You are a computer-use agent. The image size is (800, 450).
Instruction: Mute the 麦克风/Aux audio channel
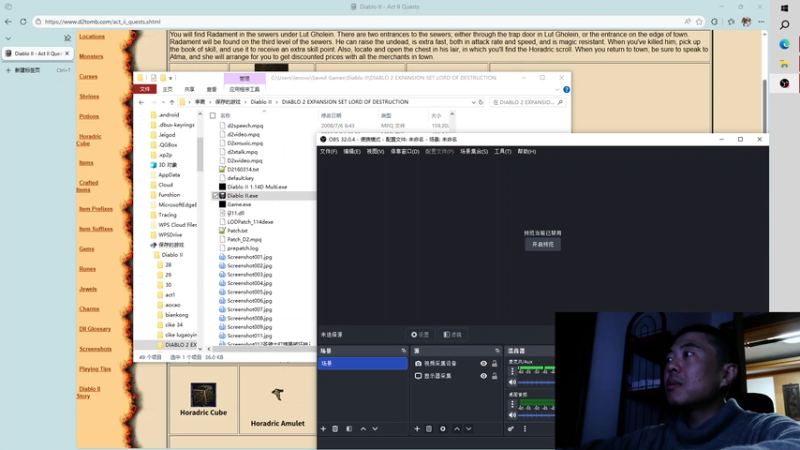tap(512, 382)
